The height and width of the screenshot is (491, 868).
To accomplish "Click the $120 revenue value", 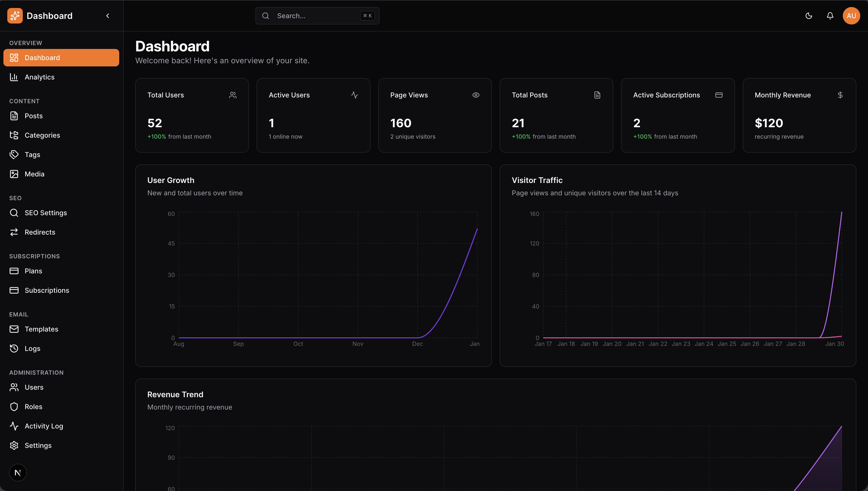I will 769,123.
